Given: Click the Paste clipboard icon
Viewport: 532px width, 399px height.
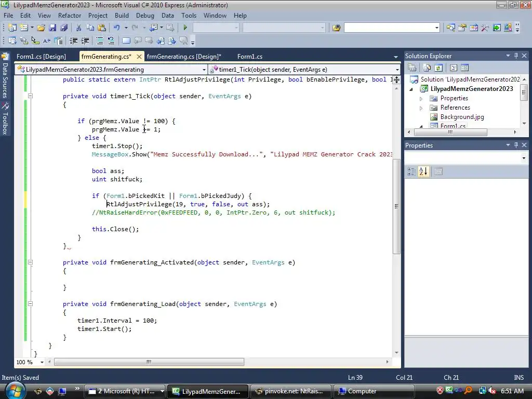Looking at the screenshot, I should coord(101,28).
